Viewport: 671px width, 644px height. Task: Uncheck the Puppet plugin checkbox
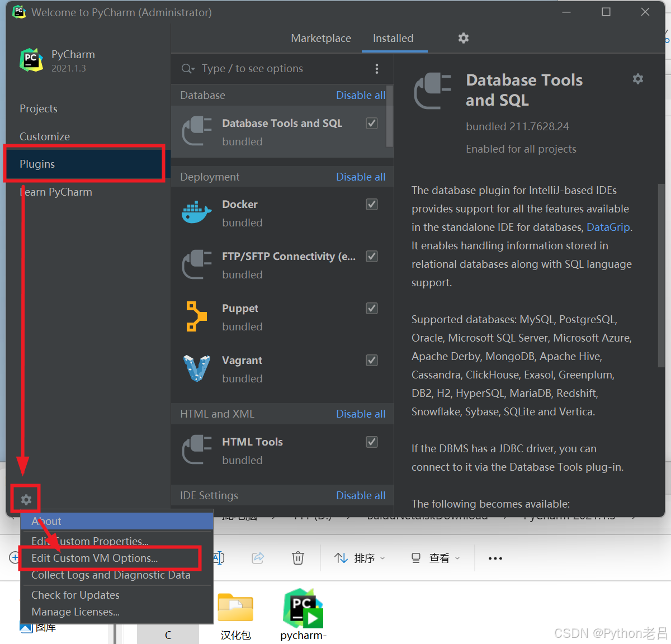point(372,308)
